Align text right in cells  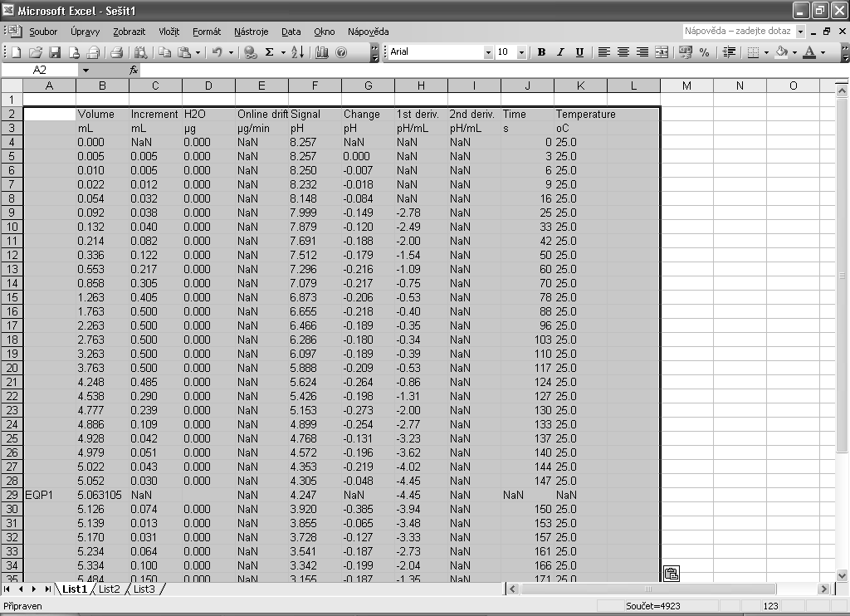[642, 52]
